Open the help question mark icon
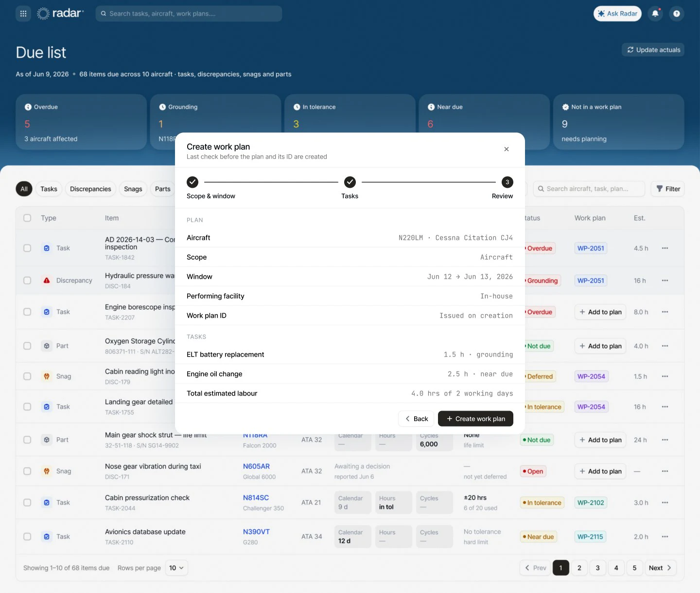This screenshot has width=700, height=593. pos(677,14)
